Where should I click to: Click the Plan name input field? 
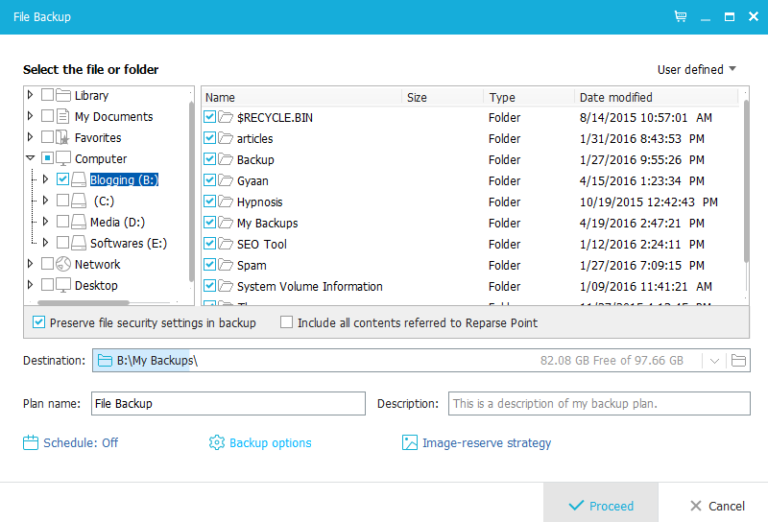(x=228, y=403)
